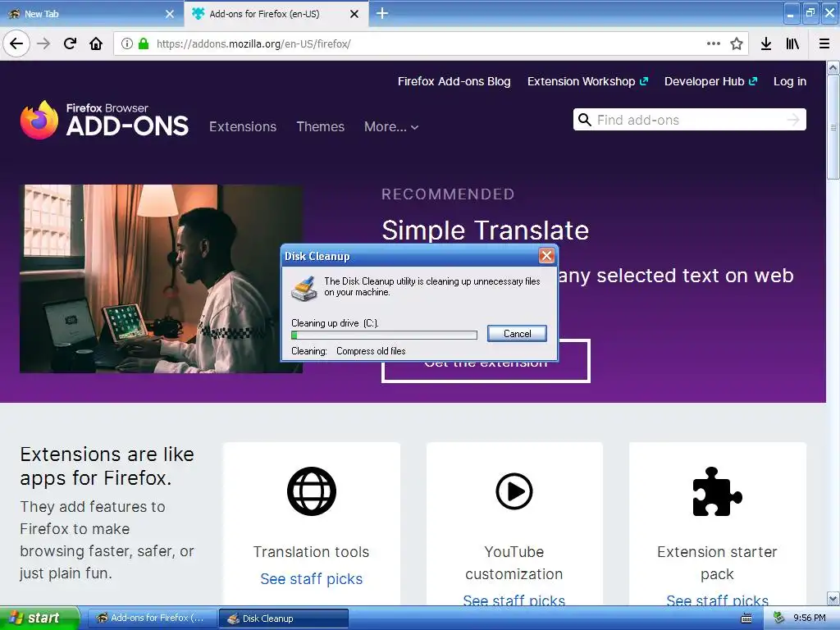The height and width of the screenshot is (630, 840).
Task: Open the keyboard icon in system tray
Action: pyautogui.click(x=746, y=619)
